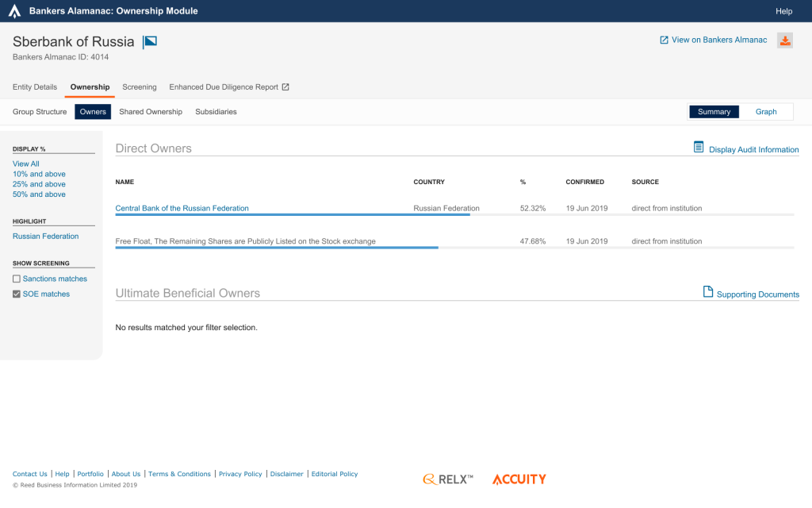Filter owners to 10% and above
The width and height of the screenshot is (812, 508).
(x=39, y=174)
